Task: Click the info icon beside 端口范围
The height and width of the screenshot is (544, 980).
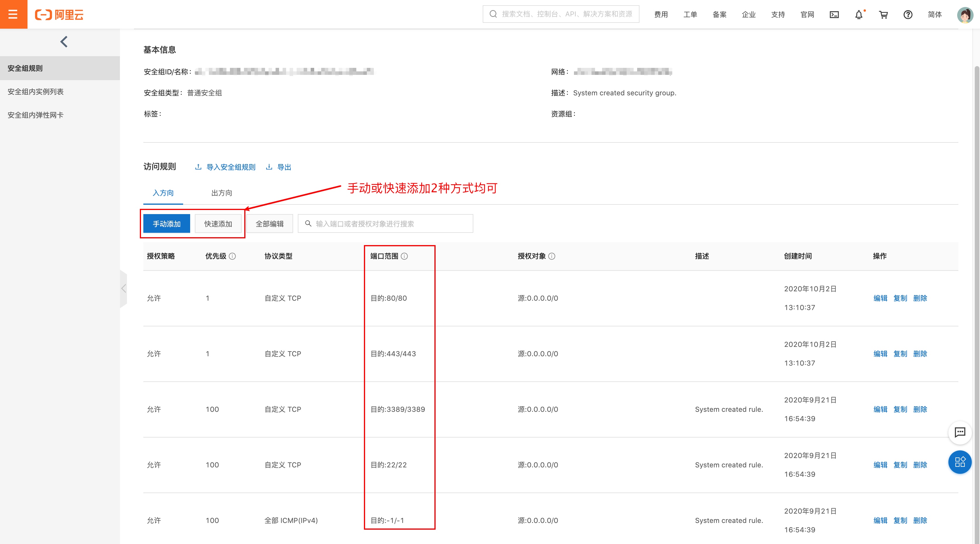Action: click(x=404, y=256)
